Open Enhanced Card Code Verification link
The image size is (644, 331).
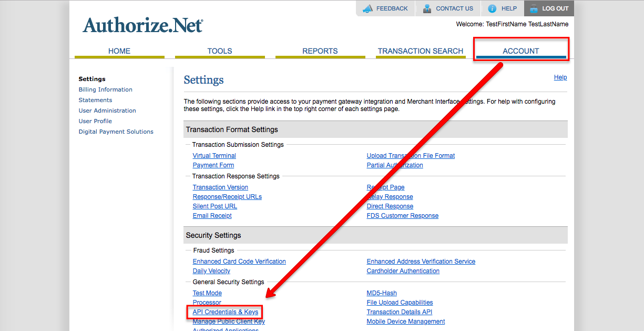click(x=239, y=262)
